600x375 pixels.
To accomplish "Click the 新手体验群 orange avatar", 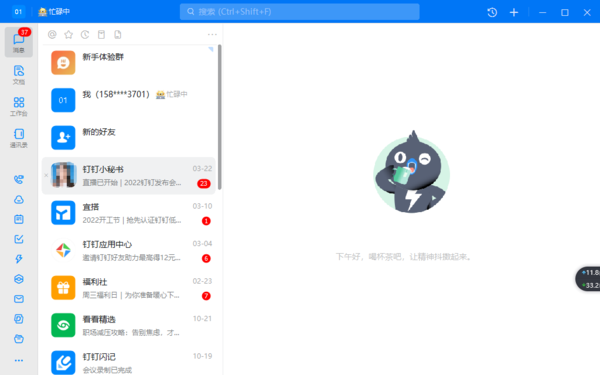I will coord(63,63).
